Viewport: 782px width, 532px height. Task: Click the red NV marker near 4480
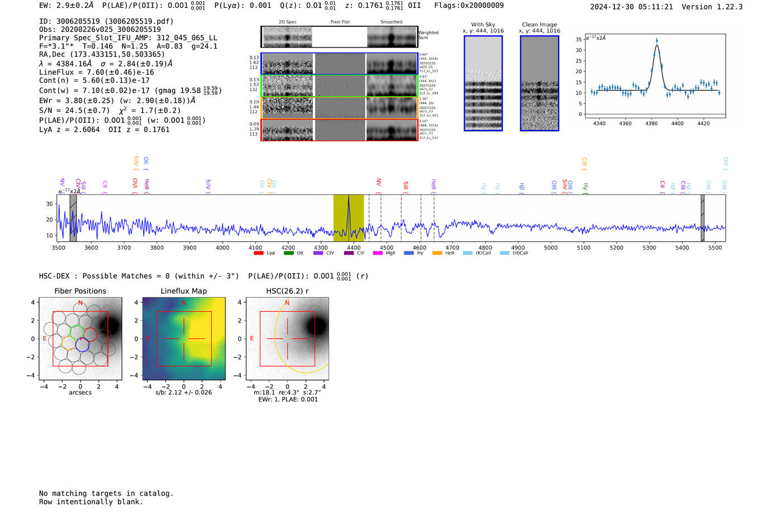tap(379, 186)
